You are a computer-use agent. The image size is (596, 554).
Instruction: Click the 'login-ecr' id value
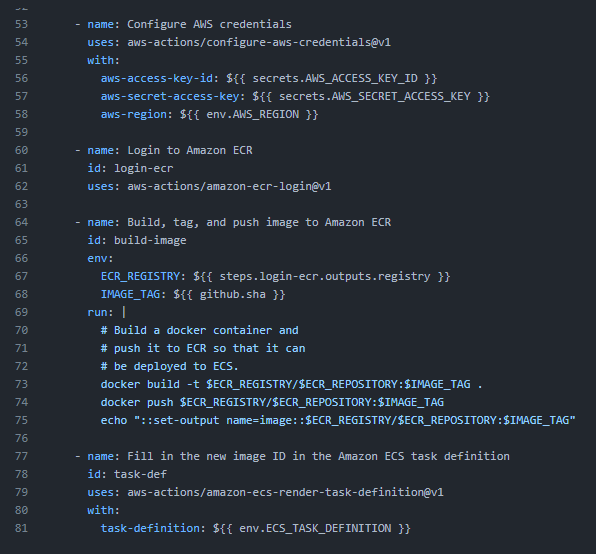[x=143, y=168]
